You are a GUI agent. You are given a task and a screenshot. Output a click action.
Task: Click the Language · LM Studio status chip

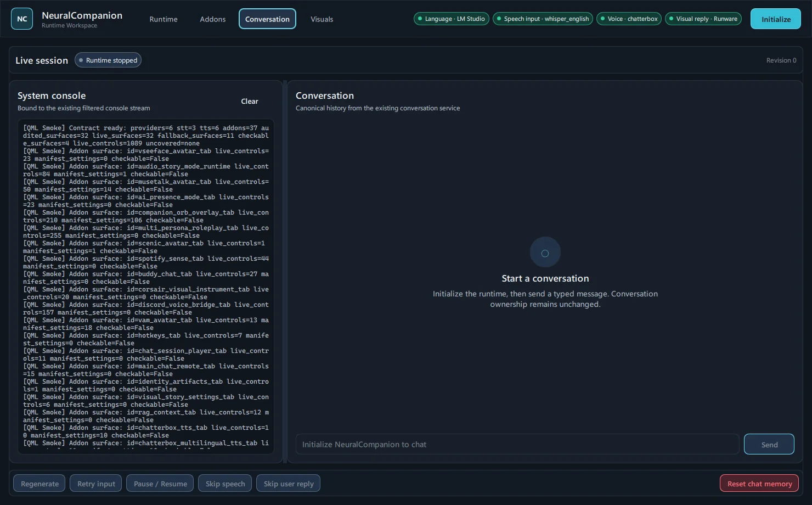[x=451, y=19]
